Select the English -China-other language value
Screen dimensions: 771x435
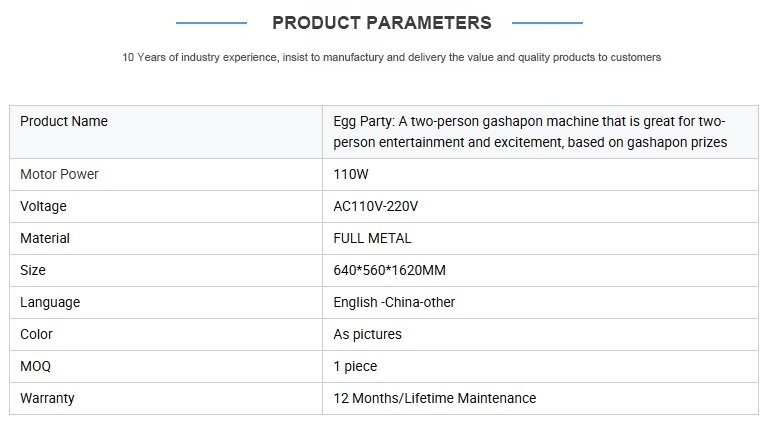point(394,303)
